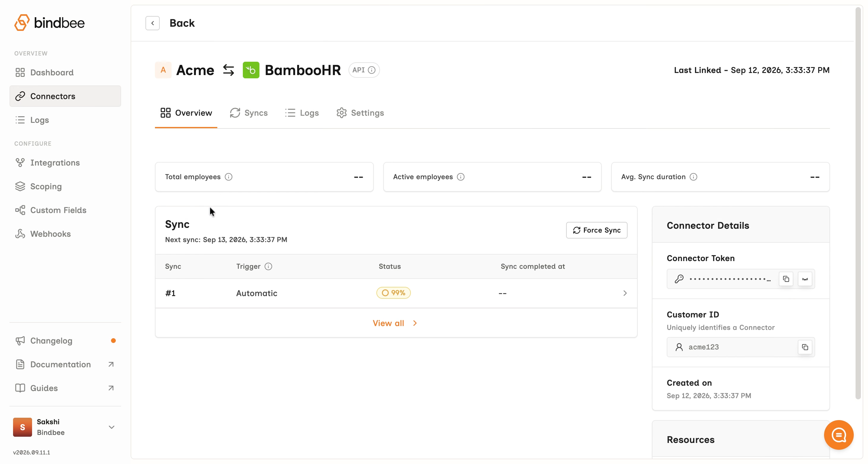Image resolution: width=868 pixels, height=464 pixels.
Task: Open Scoping settings in sidebar
Action: coord(65,186)
